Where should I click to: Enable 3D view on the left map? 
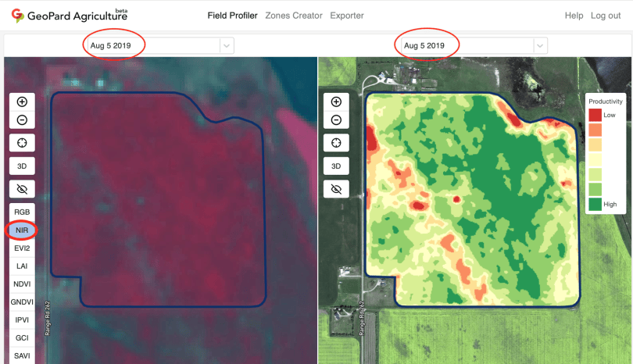coord(22,166)
